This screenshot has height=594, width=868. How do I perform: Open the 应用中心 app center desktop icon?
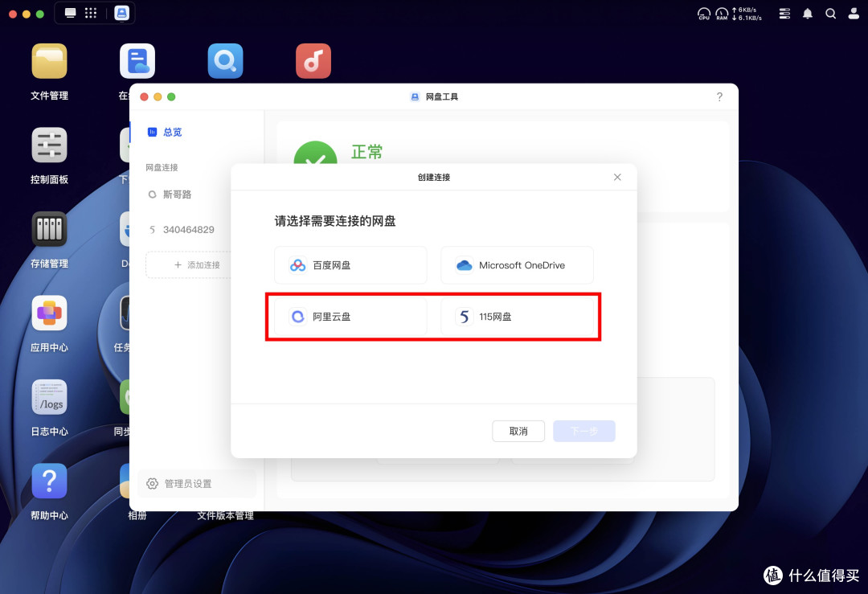49,313
